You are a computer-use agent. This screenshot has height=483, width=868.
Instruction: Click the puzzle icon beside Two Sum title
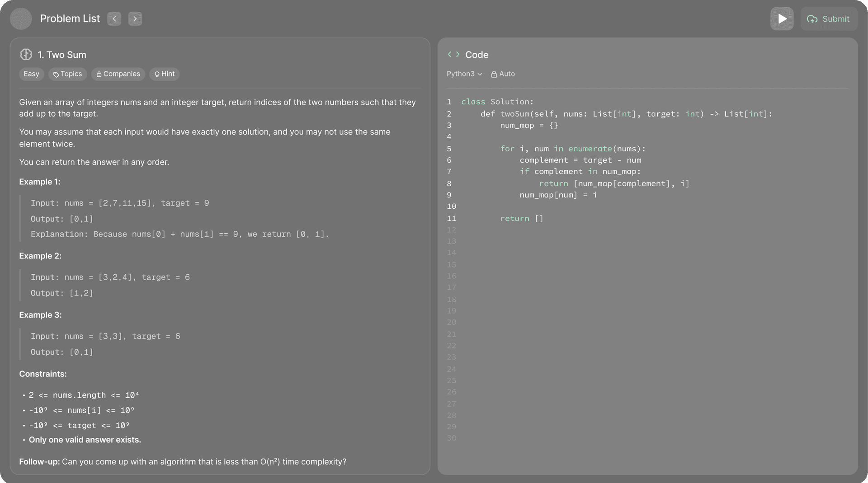pyautogui.click(x=26, y=54)
